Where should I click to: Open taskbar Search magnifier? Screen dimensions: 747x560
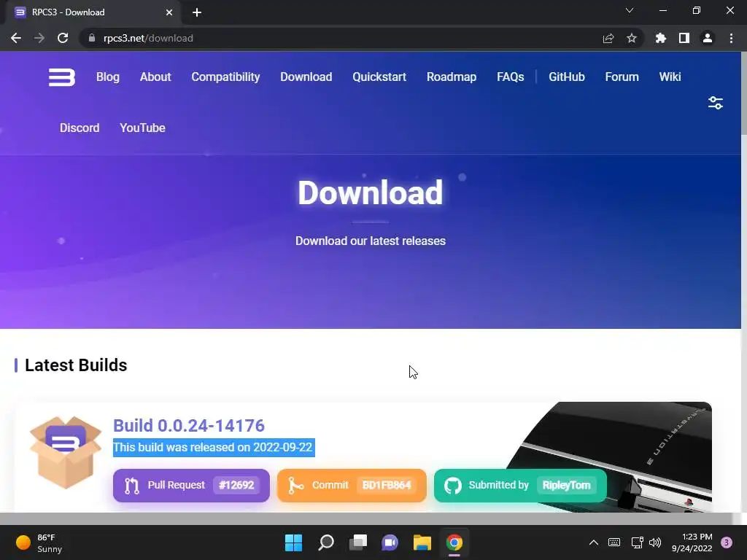click(326, 542)
